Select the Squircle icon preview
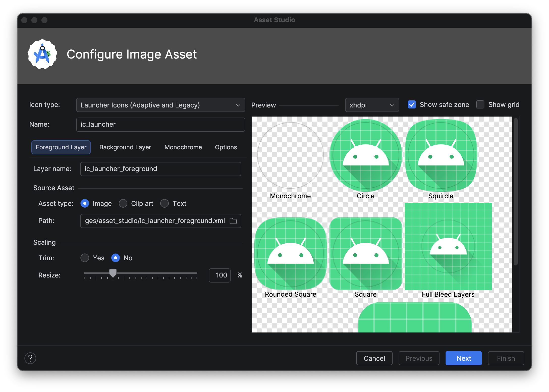This screenshot has width=549, height=392. (441, 155)
